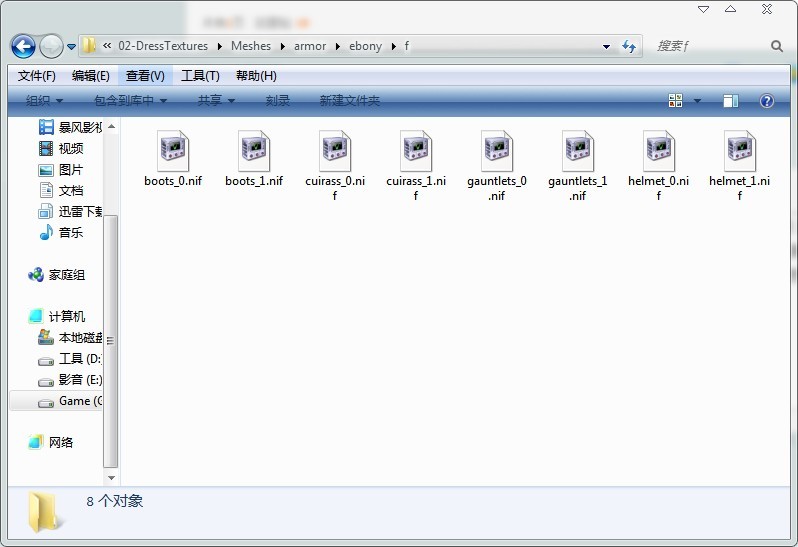Select the gauntlets_0.nif file icon

[x=497, y=151]
